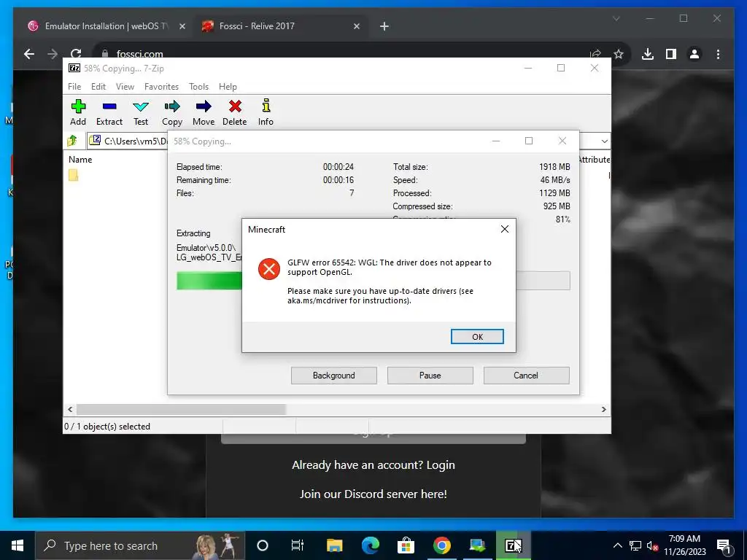Screen dimensions: 747x560
Task: Open Microsoft Store from taskbar
Action: tap(406, 545)
